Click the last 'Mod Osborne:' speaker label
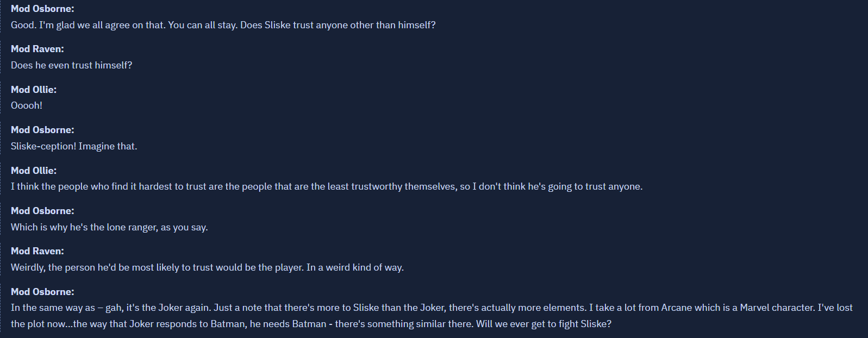 [x=42, y=292]
